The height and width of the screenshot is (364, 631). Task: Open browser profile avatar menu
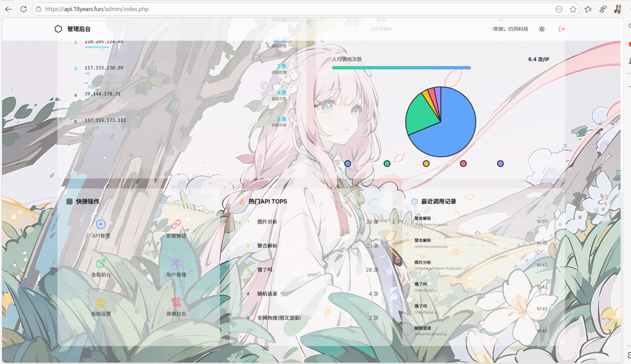(x=618, y=9)
